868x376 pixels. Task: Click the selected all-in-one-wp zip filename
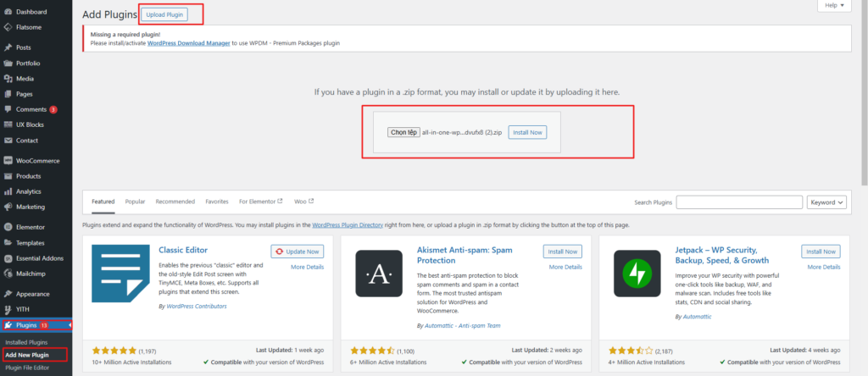[462, 133]
